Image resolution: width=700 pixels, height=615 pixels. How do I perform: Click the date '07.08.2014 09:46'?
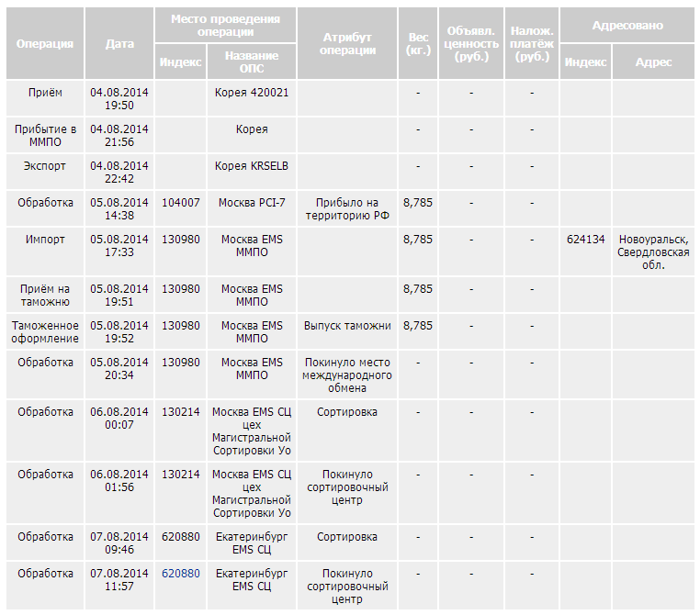(x=119, y=542)
